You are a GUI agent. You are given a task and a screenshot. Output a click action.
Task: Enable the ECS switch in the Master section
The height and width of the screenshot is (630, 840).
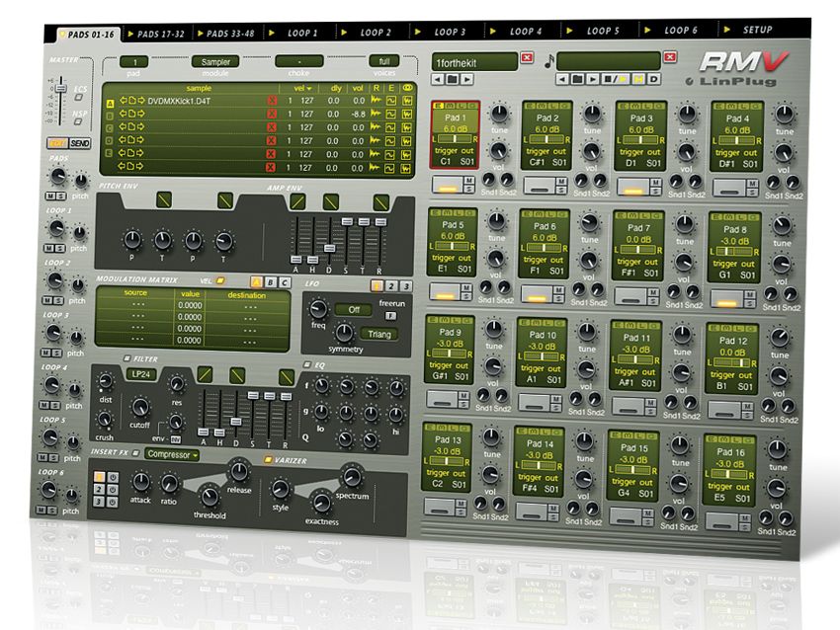78,98
